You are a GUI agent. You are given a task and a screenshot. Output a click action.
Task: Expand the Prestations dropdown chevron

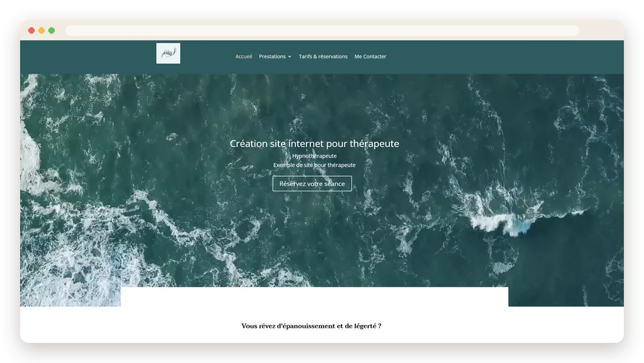pos(289,57)
